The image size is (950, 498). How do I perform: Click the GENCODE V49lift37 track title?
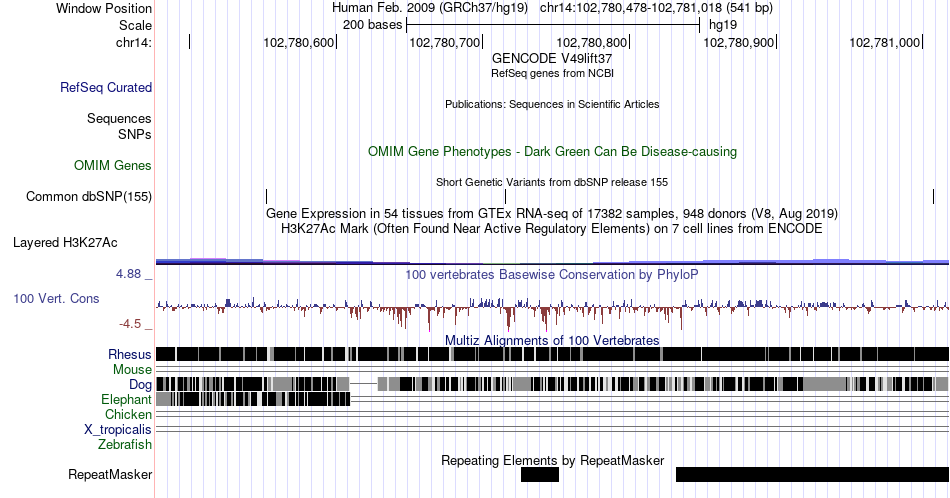(552, 58)
